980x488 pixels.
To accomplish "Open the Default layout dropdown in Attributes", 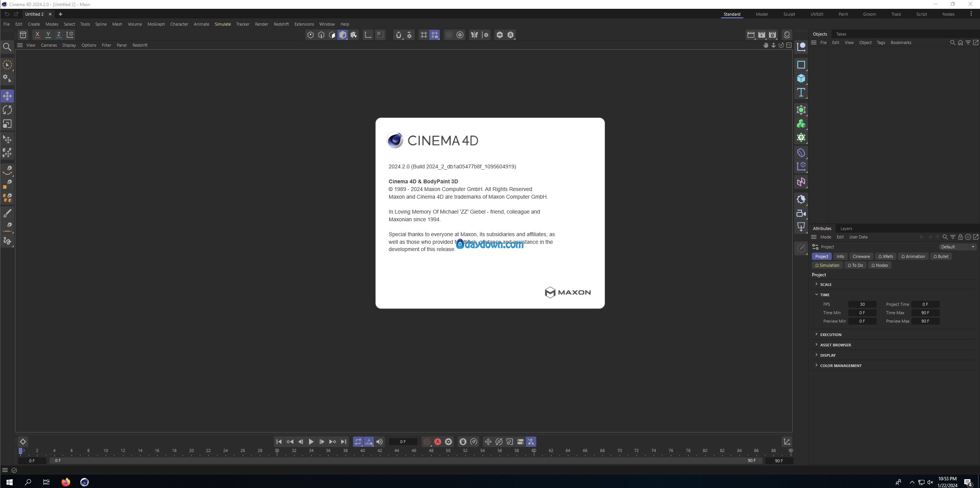I will pos(957,247).
